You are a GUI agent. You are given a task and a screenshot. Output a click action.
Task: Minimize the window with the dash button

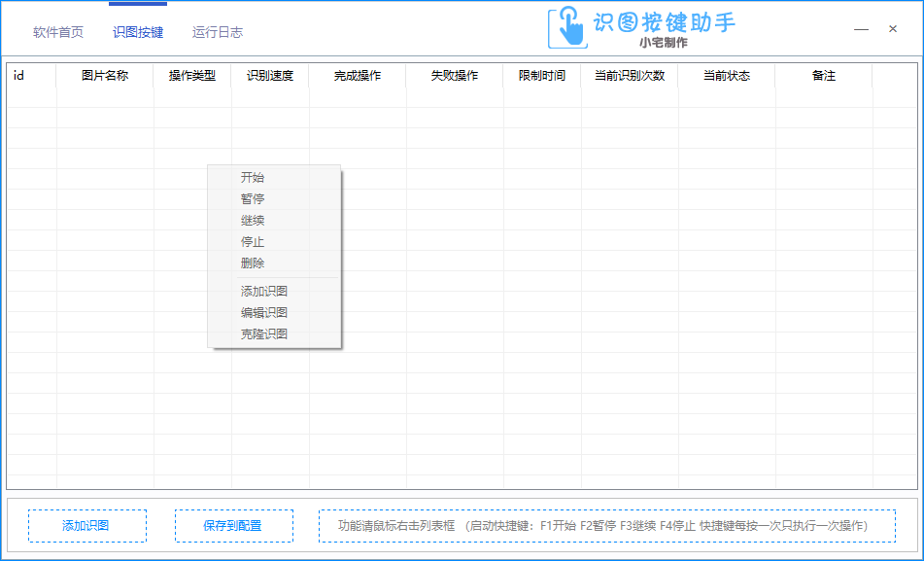tap(861, 29)
